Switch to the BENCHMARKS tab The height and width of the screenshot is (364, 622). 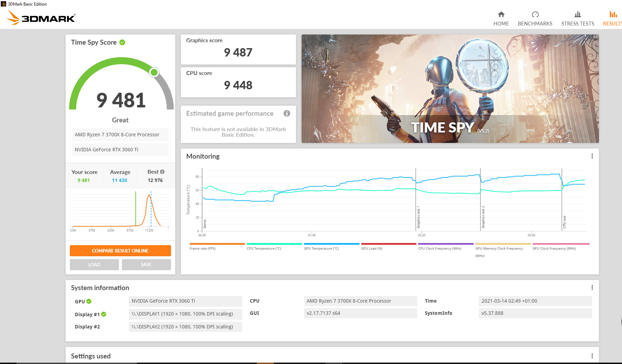tap(535, 24)
